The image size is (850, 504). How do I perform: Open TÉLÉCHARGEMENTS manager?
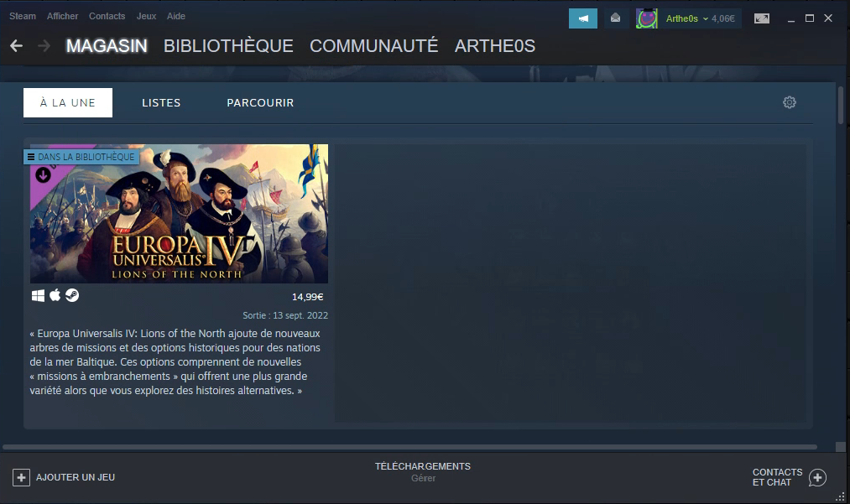pos(423,466)
